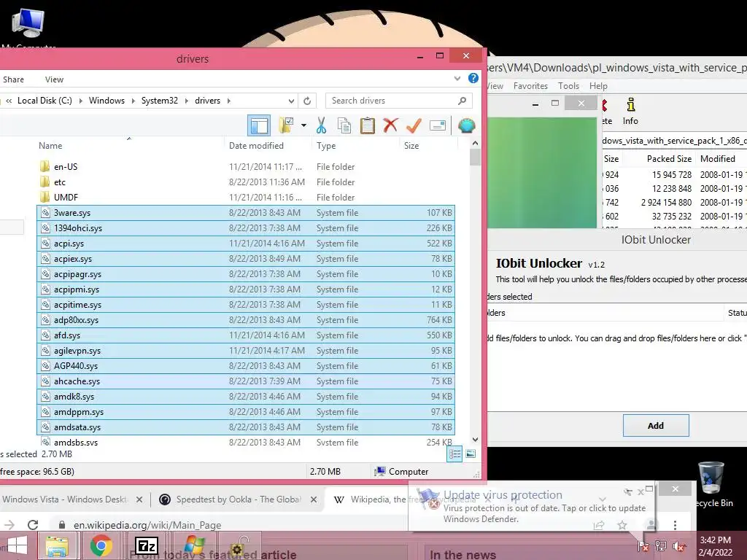Sort 7-Zip list by Modified column
Image resolution: width=747 pixels, height=560 pixels.
[x=718, y=158]
